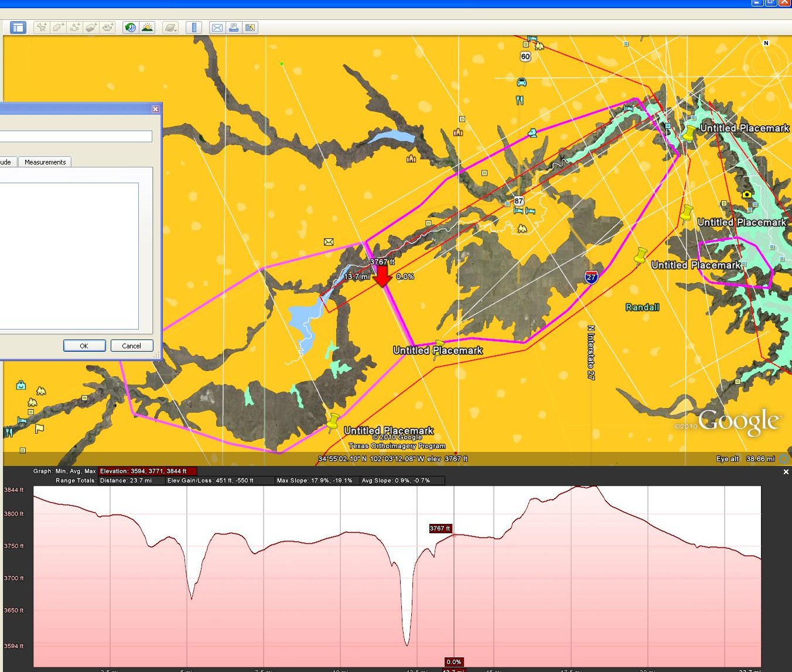Toggle the sidebar panel icon
This screenshot has height=672, width=792.
click(x=18, y=28)
